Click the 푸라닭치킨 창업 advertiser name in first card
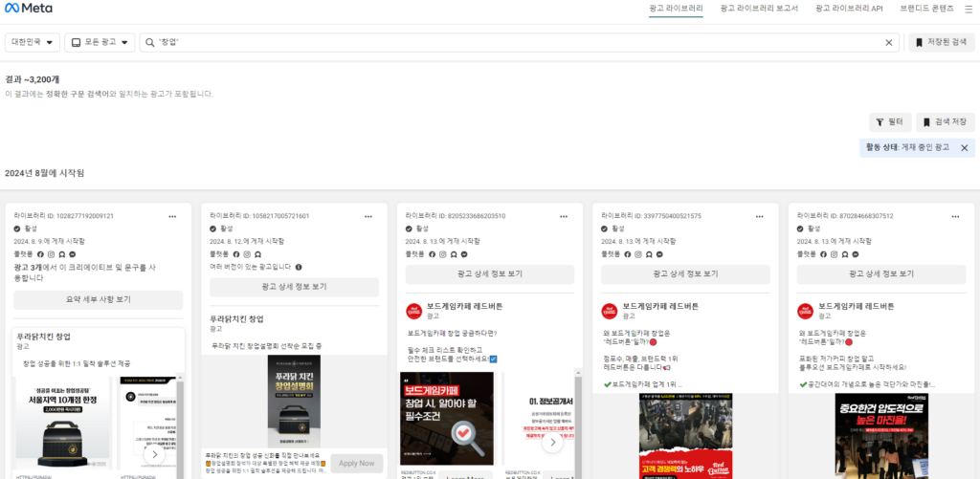Image resolution: width=980 pixels, height=479 pixels. (44, 337)
